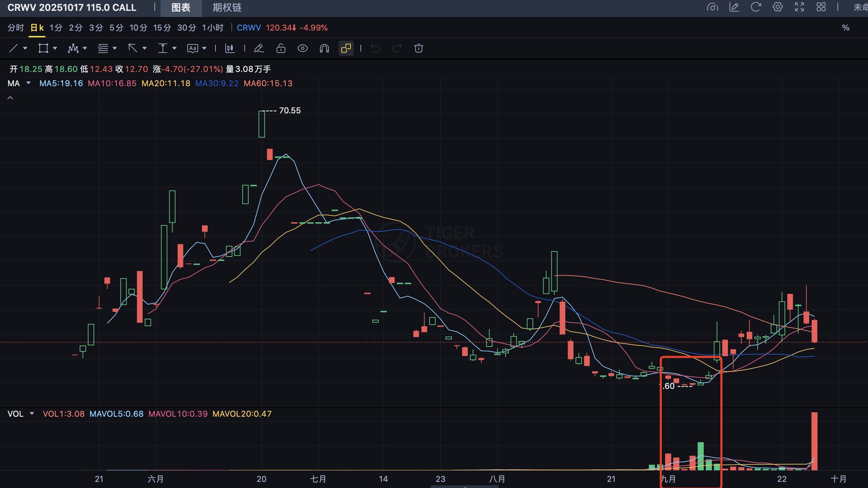Enter fullscreen with the expand arrows icon
The height and width of the screenshot is (488, 868).
[799, 7]
